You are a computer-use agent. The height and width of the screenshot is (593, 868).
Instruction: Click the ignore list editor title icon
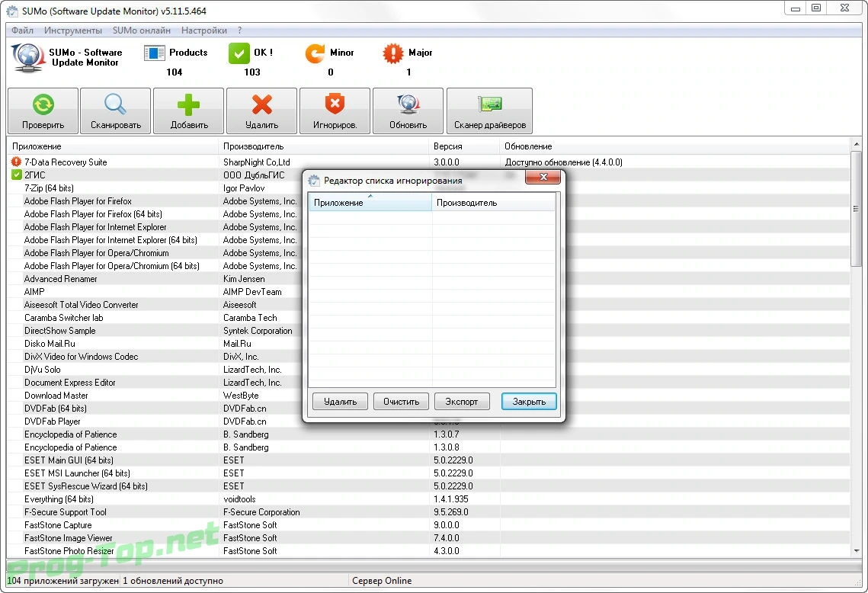coord(314,181)
